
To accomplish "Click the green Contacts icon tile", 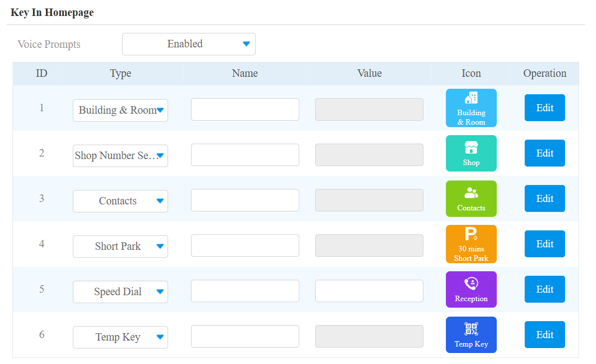I will (x=471, y=199).
